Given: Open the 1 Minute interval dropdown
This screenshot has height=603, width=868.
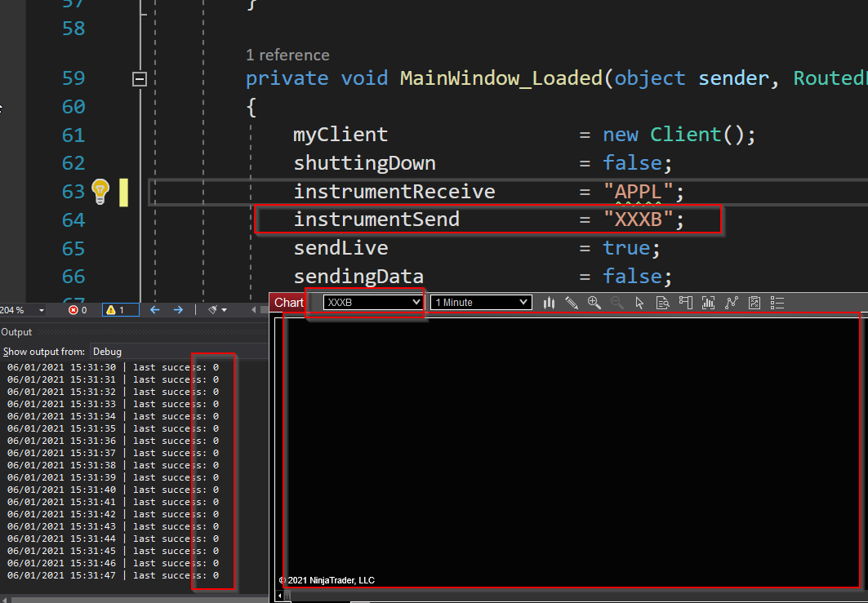Looking at the screenshot, I should (481, 303).
